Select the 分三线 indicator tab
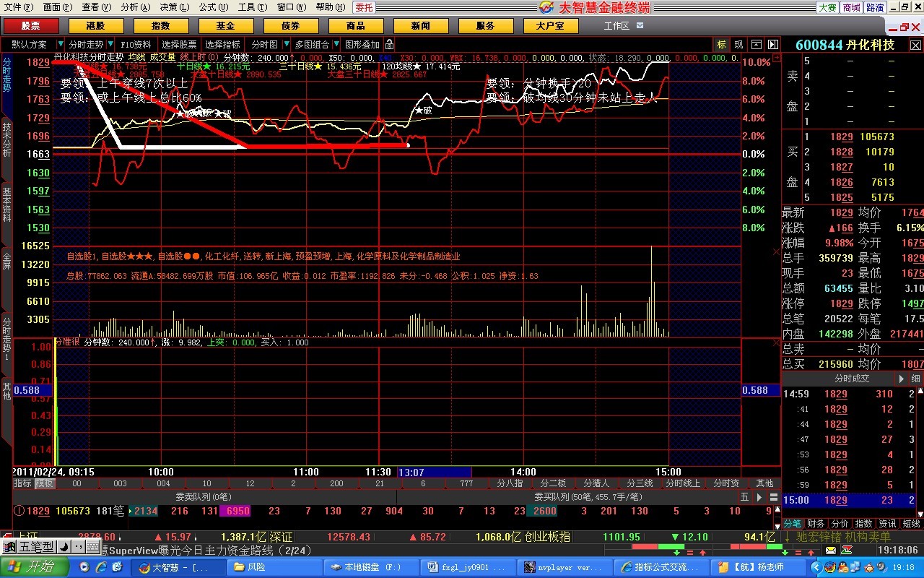Viewport: 924px width, 578px height. point(640,483)
